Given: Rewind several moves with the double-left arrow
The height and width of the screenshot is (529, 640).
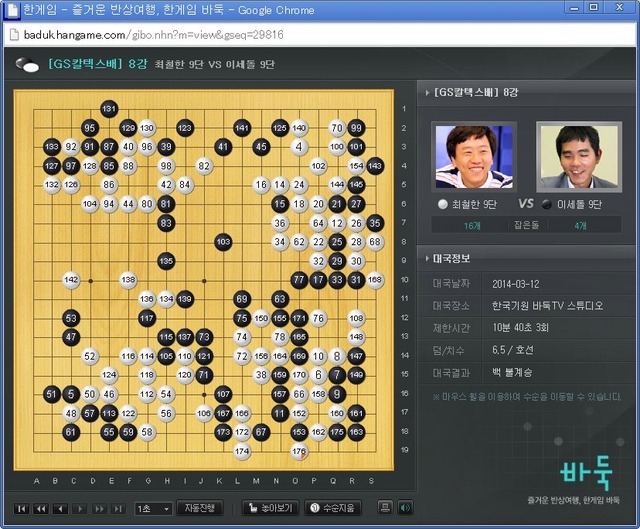Looking at the screenshot, I should tap(41, 509).
